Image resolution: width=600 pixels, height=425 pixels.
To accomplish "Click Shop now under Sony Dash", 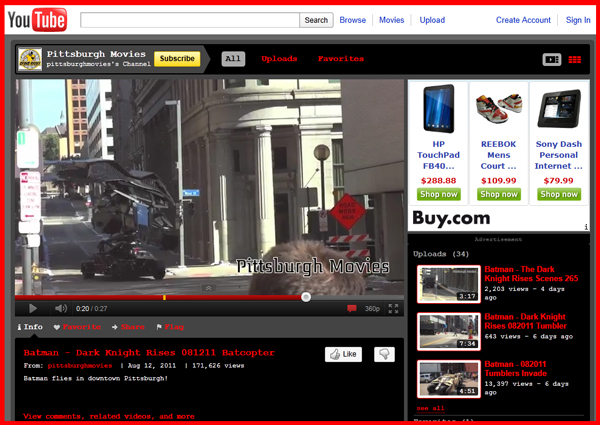I will pyautogui.click(x=559, y=194).
